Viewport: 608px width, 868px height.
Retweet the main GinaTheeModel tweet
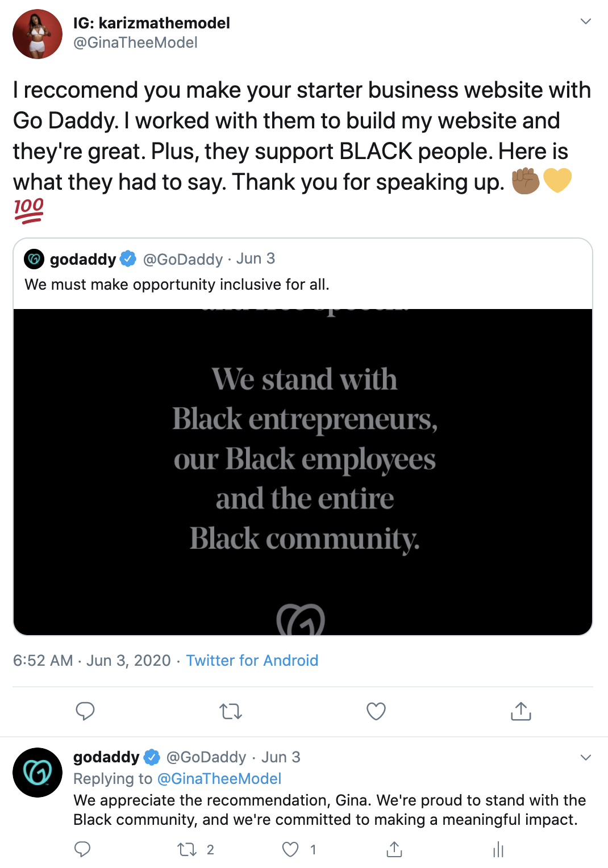tap(231, 711)
